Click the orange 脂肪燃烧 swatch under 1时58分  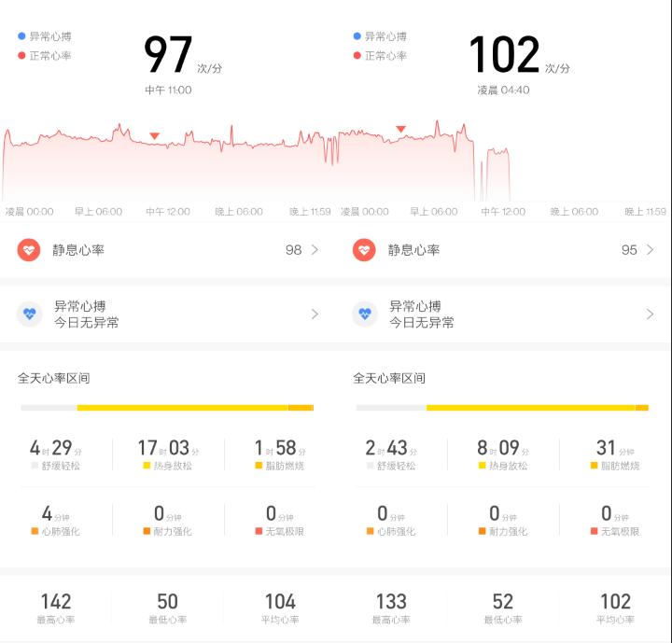pyautogui.click(x=259, y=466)
